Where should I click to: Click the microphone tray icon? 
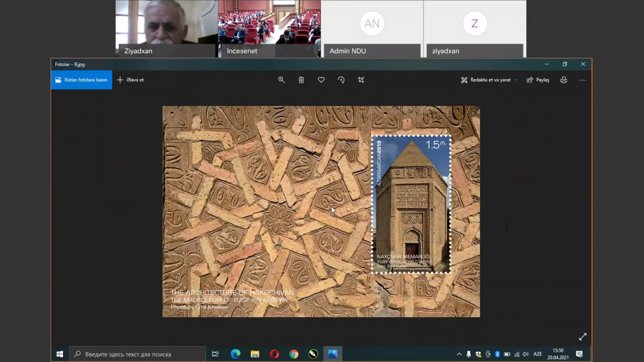pyautogui.click(x=468, y=354)
